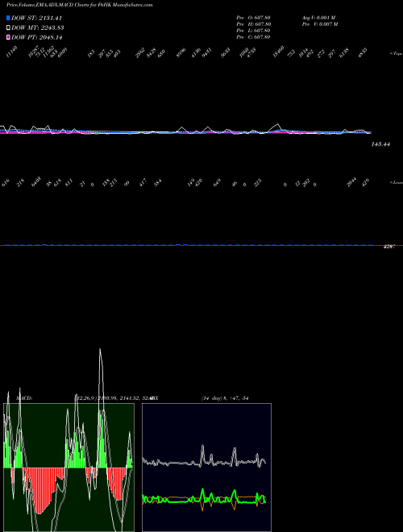
Task: Click the 'Avg V: 0.001 M' value
Action: coord(319,18)
